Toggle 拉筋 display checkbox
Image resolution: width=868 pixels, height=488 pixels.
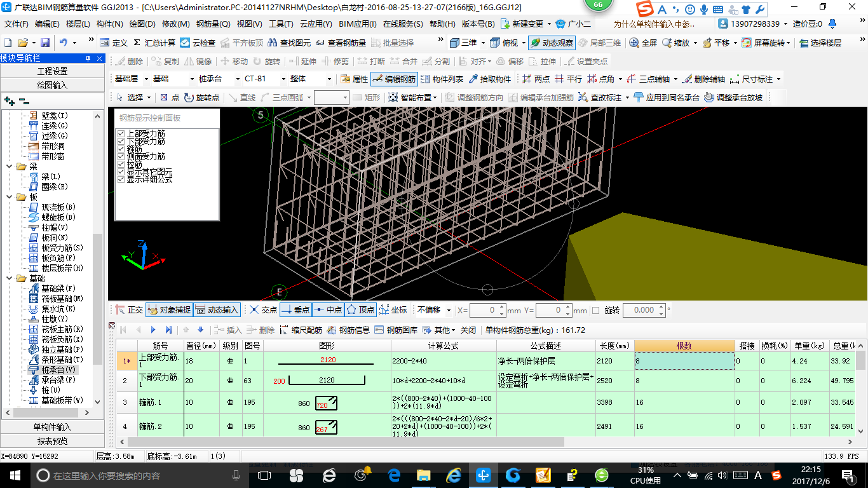pos(121,164)
